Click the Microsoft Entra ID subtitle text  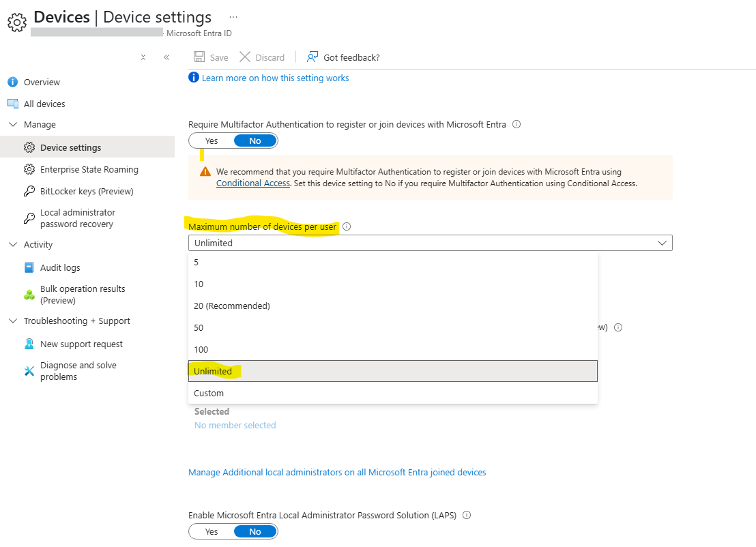pyautogui.click(x=199, y=33)
